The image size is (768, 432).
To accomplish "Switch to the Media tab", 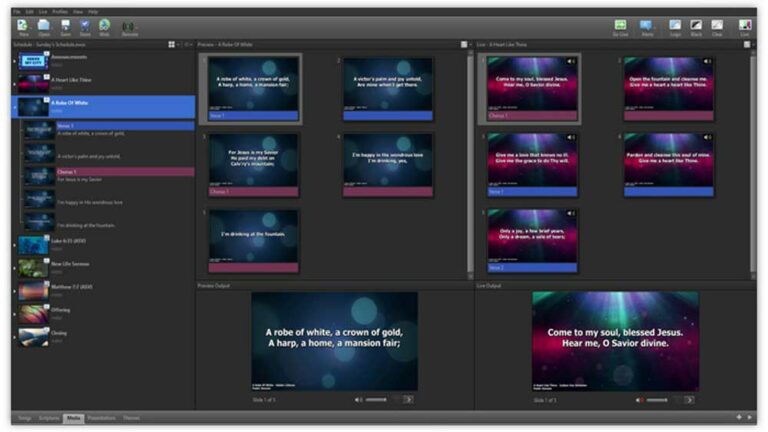I will (73, 418).
